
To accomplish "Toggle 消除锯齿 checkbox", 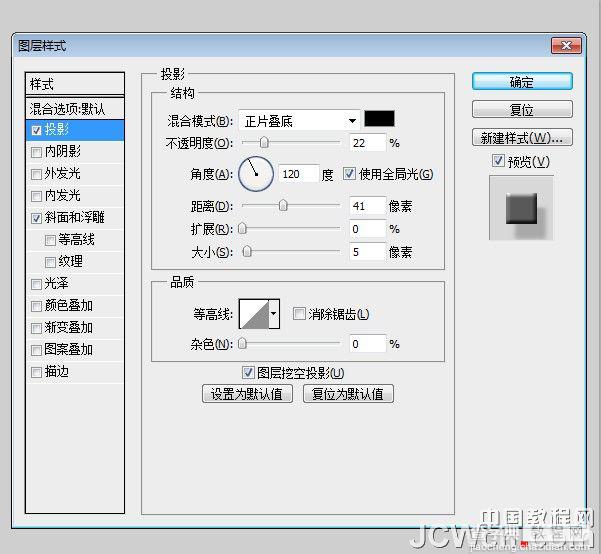I will [299, 314].
